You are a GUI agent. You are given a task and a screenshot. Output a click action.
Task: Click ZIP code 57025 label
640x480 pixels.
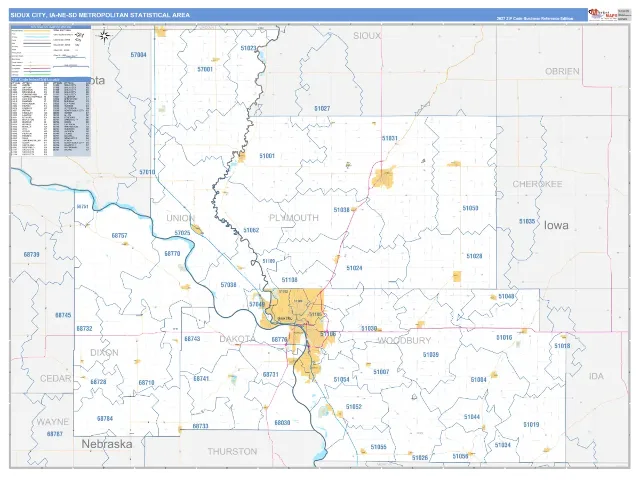(182, 233)
